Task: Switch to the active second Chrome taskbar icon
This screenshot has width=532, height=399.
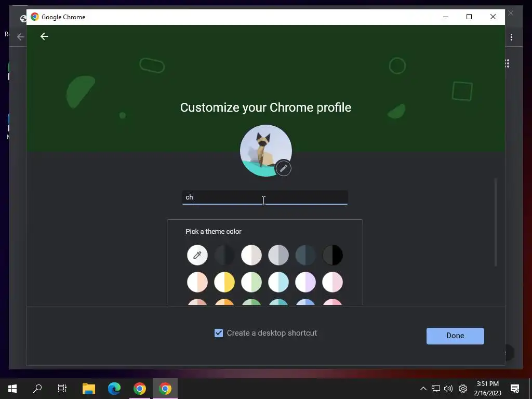Action: 165,389
